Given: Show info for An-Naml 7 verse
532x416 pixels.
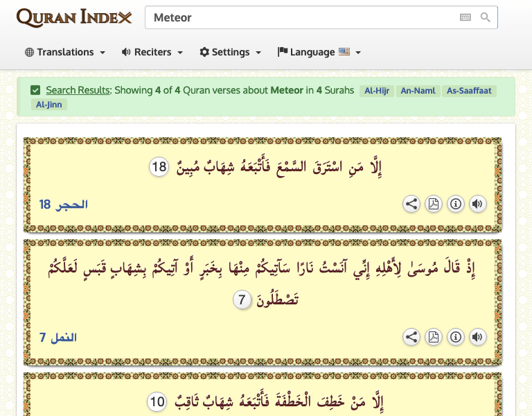Looking at the screenshot, I should pyautogui.click(x=456, y=337).
